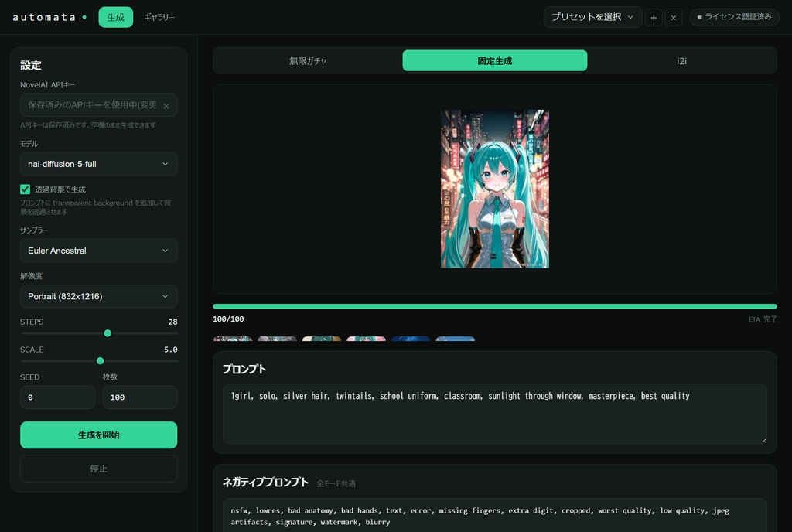Click the generated Miku preview image
792x532 pixels.
coord(494,189)
